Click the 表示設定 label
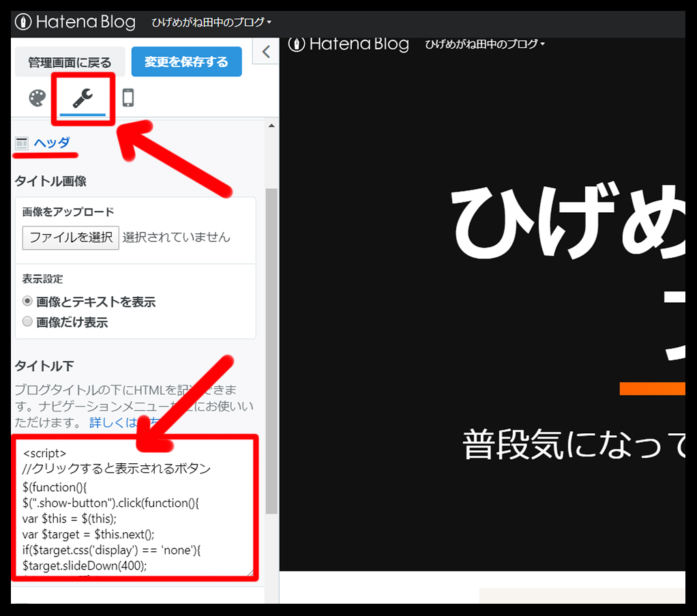This screenshot has height=616, width=697. click(x=43, y=279)
